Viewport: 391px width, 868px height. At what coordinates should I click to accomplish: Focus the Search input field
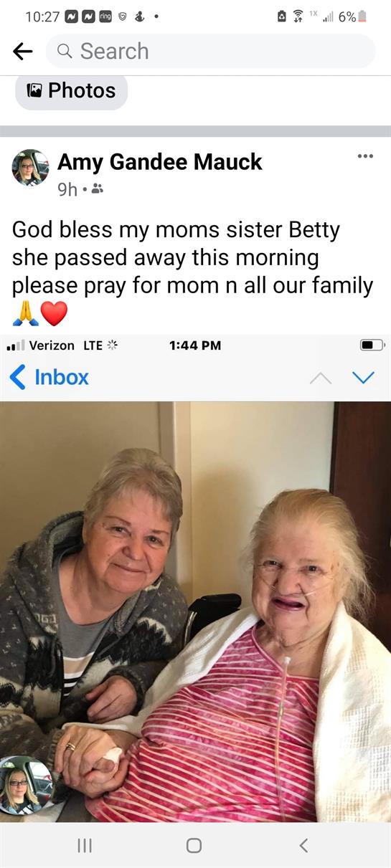coord(210,51)
